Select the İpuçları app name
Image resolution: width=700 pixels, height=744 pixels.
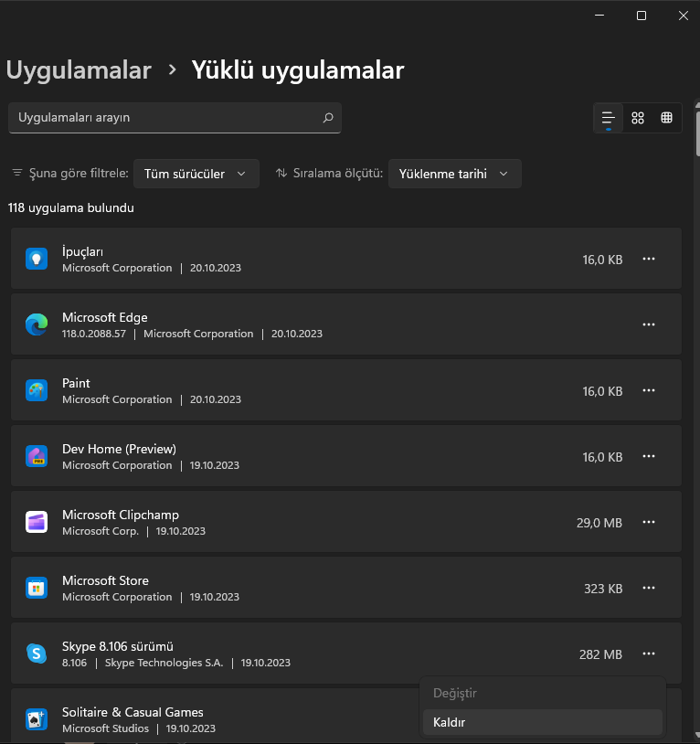[82, 251]
